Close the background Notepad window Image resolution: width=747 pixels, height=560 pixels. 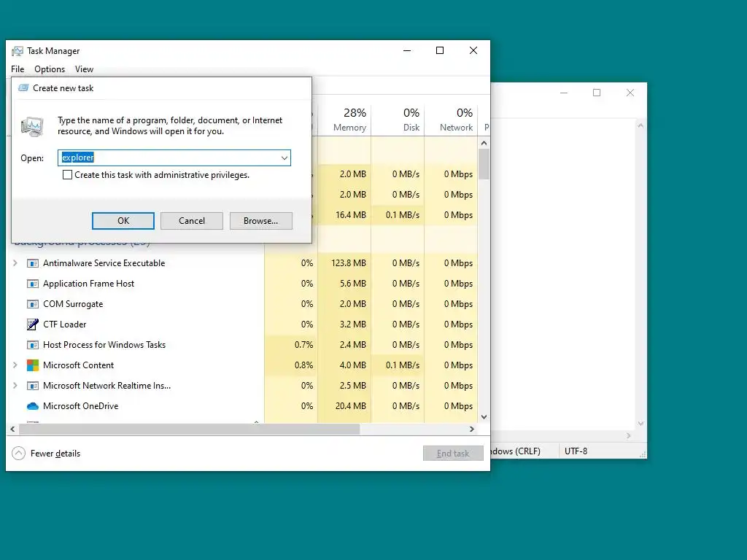click(630, 93)
